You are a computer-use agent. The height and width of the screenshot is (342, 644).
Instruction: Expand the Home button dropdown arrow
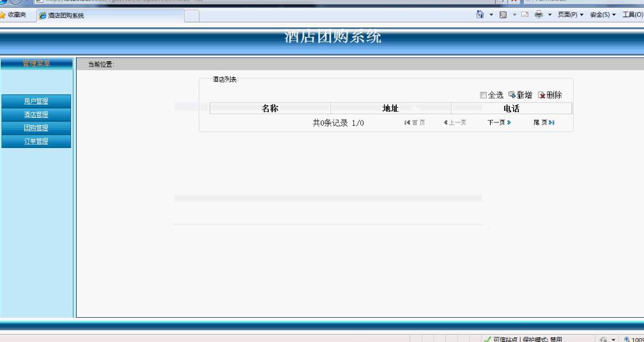tap(491, 15)
